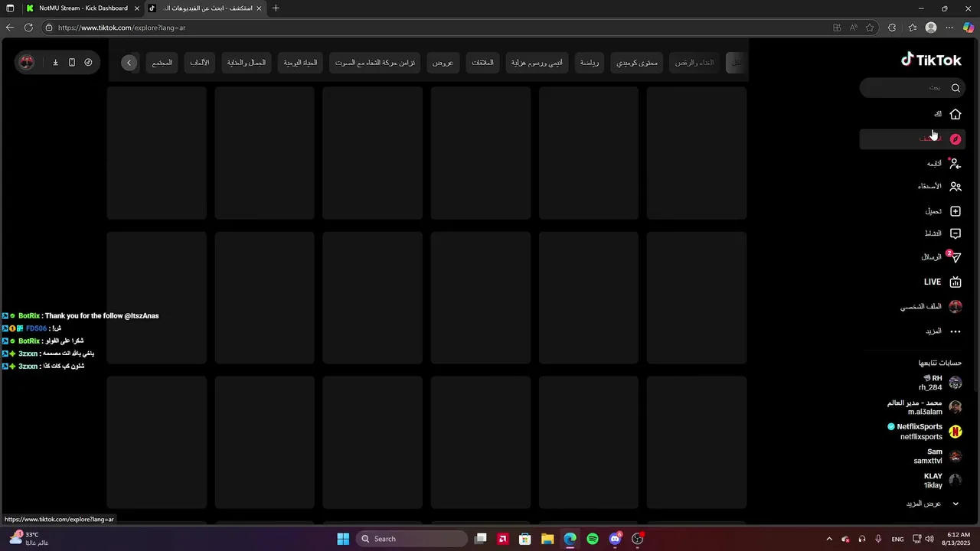Open the More three-dots menu

point(955,331)
